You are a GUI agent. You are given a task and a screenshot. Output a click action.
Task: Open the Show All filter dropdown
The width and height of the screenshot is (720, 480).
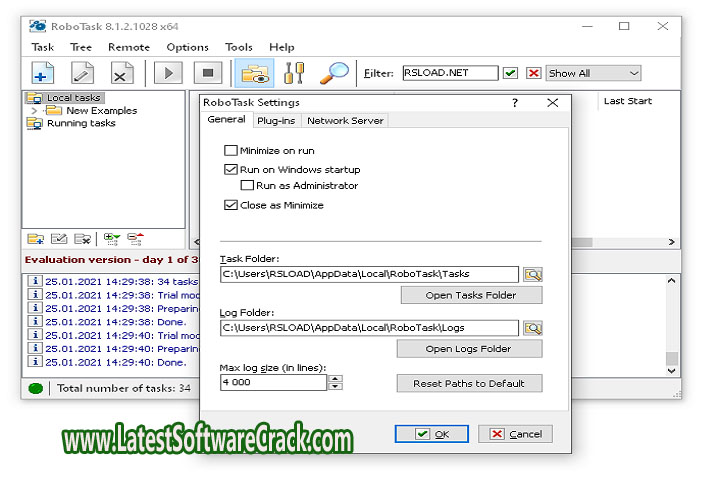(593, 73)
